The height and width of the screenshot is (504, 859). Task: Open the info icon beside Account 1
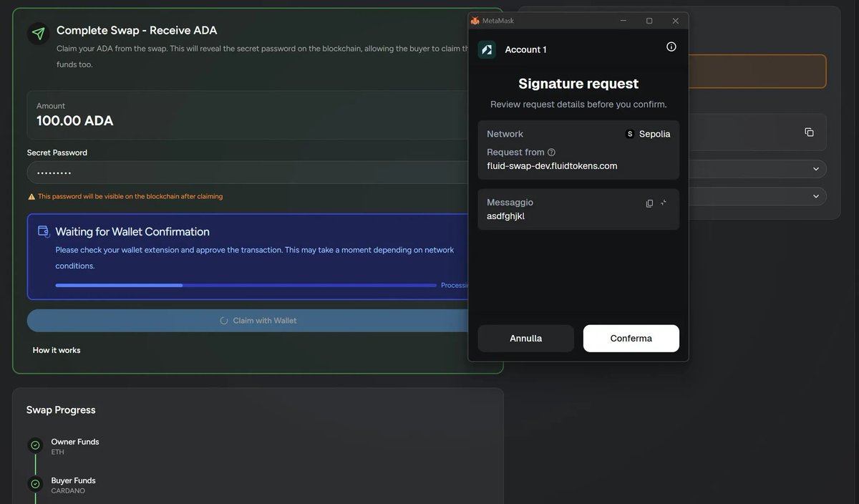click(x=671, y=46)
